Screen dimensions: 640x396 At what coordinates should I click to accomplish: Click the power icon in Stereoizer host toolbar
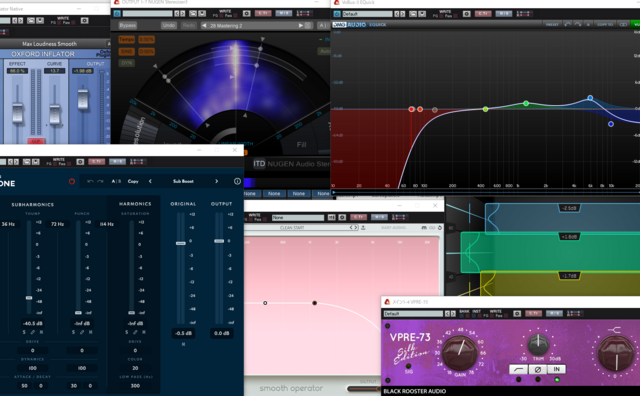click(117, 13)
